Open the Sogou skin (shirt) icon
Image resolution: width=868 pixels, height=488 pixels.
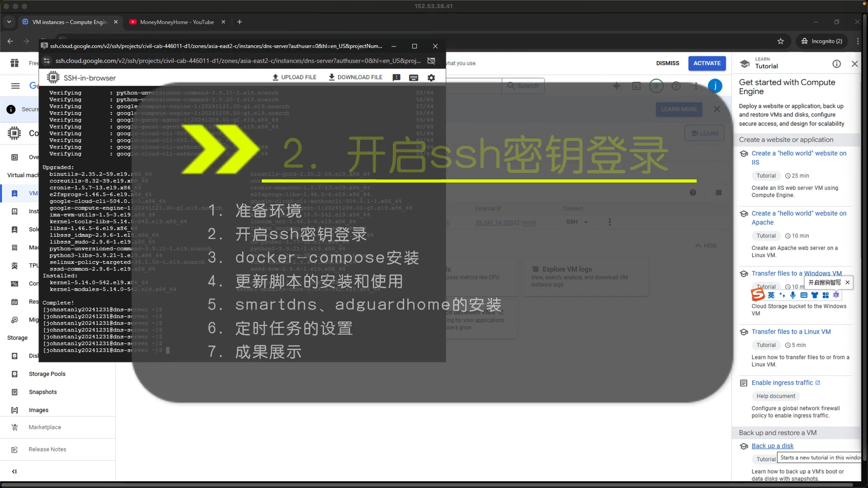click(x=815, y=295)
